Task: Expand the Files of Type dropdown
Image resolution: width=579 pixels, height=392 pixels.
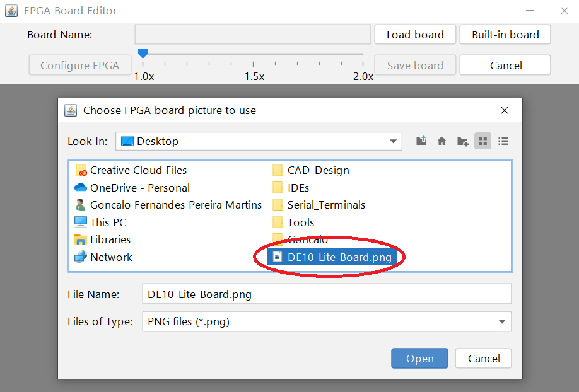Action: click(501, 321)
